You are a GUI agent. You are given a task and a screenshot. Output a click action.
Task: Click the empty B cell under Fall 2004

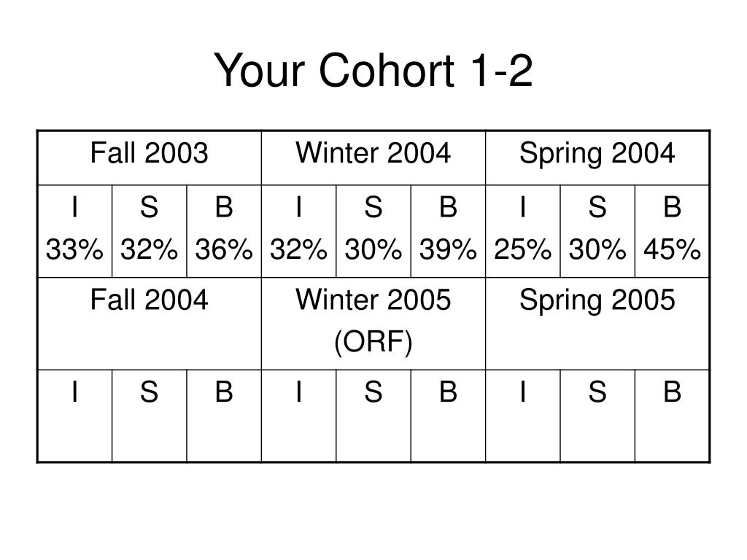(224, 416)
